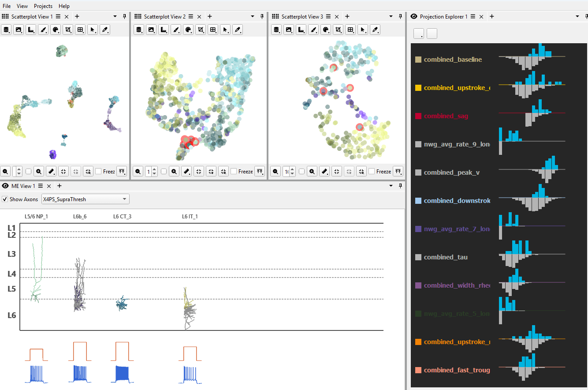Select pointer tool in Scatterplot View 3 toolbar

pos(363,30)
